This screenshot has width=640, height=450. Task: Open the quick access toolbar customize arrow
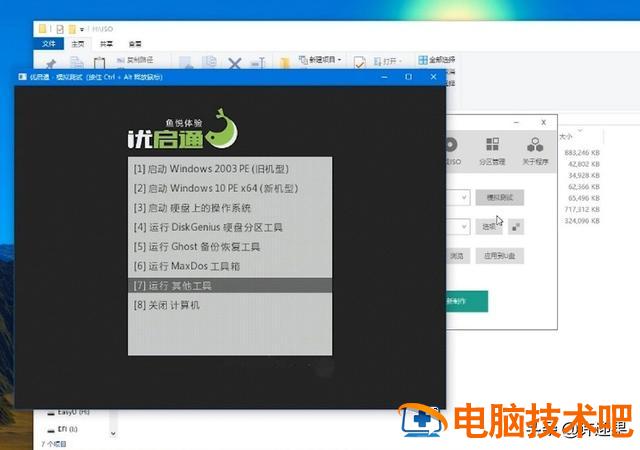82,29
